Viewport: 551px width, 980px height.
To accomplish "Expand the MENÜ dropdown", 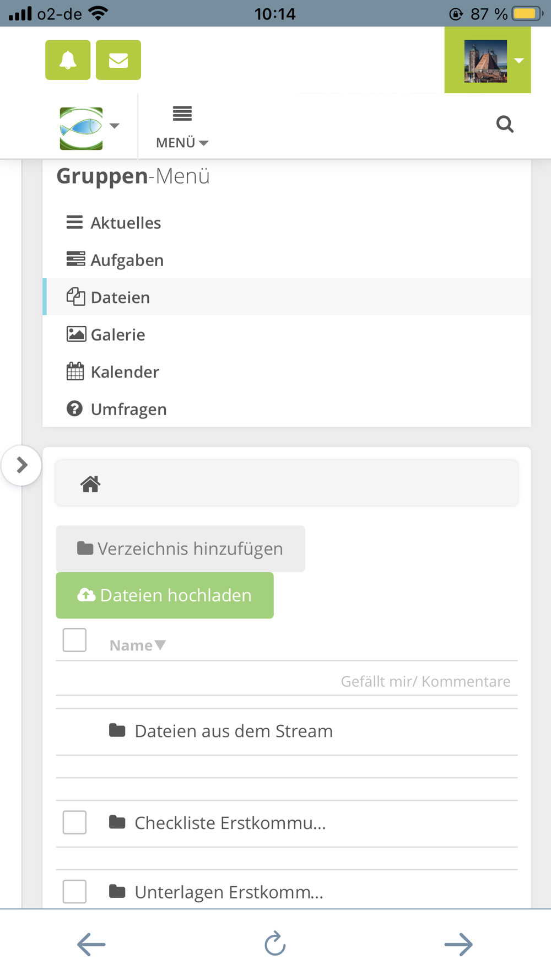I will pos(182,127).
